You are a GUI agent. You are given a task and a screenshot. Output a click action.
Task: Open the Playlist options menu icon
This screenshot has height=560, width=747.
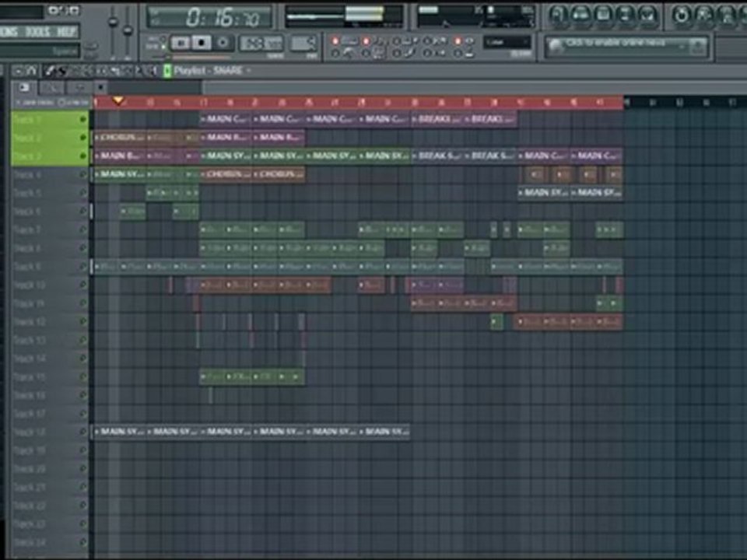coord(19,71)
